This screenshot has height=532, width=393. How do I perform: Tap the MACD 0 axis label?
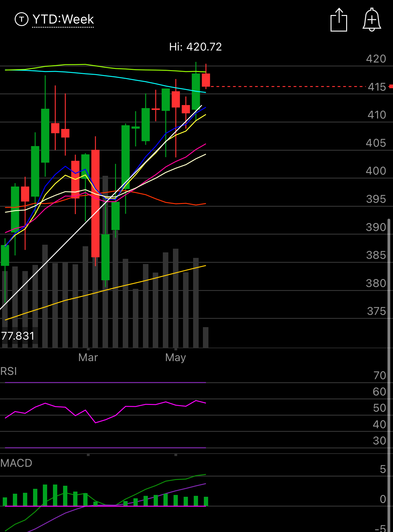[383, 499]
